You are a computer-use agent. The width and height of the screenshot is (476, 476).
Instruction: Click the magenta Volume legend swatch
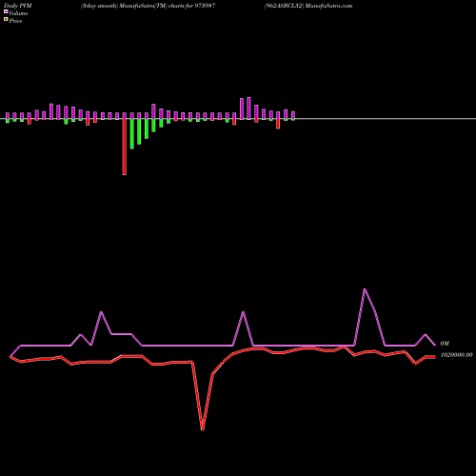(x=6, y=11)
